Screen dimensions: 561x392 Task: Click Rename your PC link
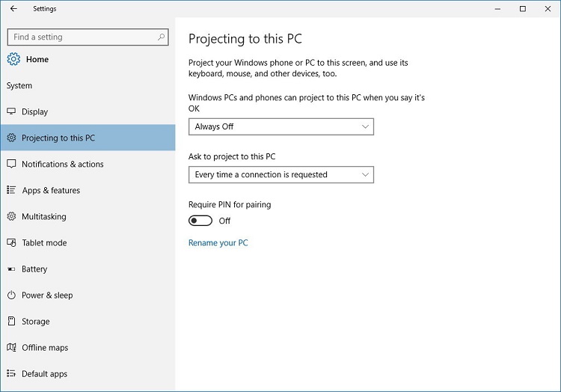[x=218, y=243]
